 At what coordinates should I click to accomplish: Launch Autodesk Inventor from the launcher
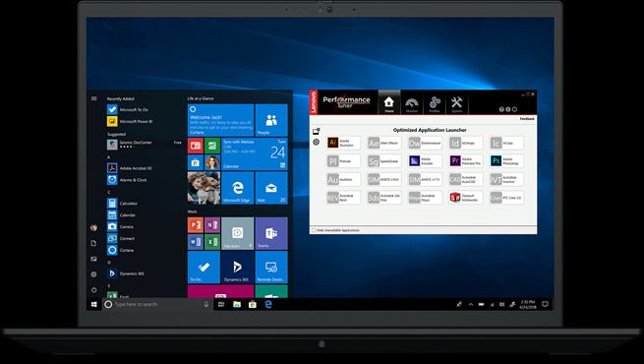pos(506,179)
